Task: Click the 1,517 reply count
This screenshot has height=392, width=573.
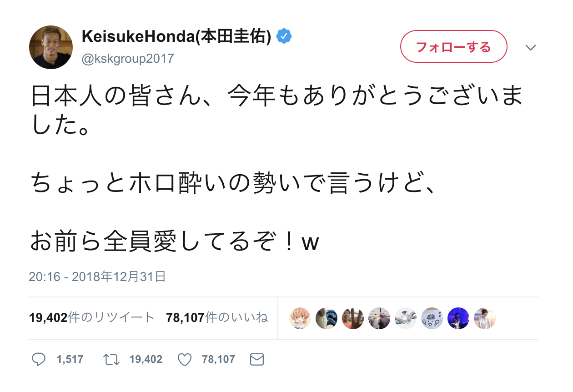Action: coord(70,360)
